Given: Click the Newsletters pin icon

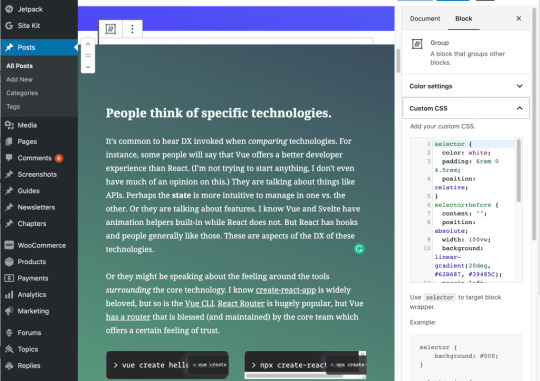Looking at the screenshot, I should click(x=9, y=207).
